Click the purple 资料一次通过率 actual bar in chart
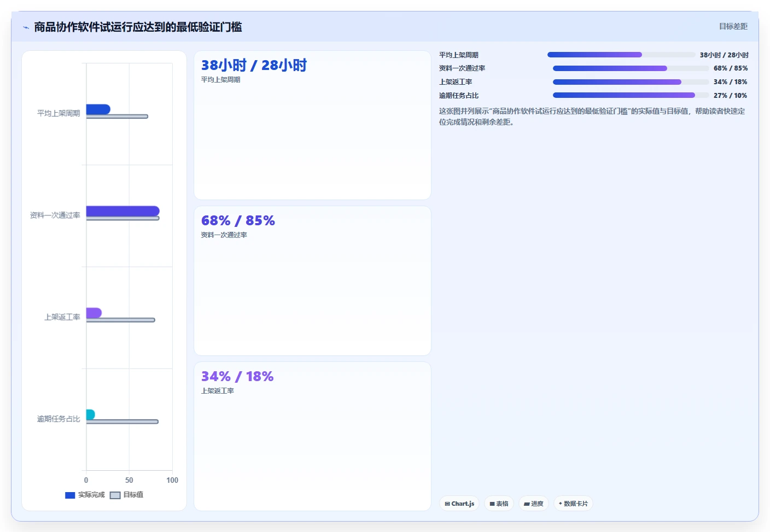The image size is (770, 532). (123, 211)
